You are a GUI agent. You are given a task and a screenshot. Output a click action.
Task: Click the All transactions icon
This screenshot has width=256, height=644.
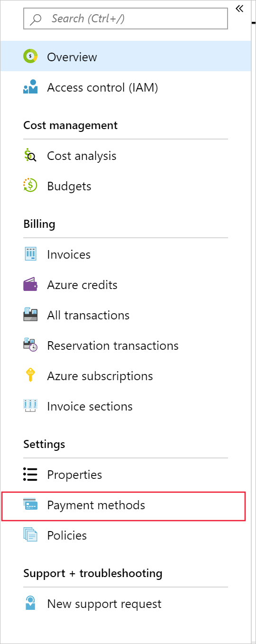click(x=30, y=315)
